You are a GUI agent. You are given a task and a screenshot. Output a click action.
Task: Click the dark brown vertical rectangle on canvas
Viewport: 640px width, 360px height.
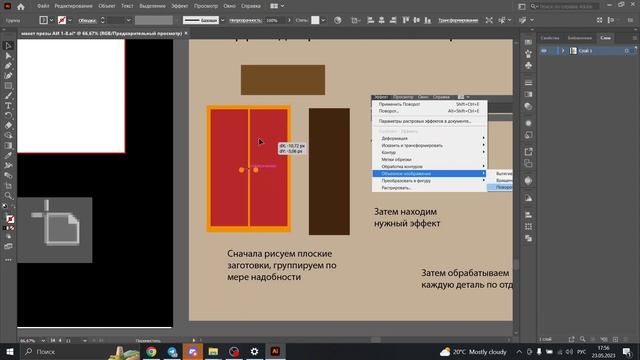click(x=329, y=171)
